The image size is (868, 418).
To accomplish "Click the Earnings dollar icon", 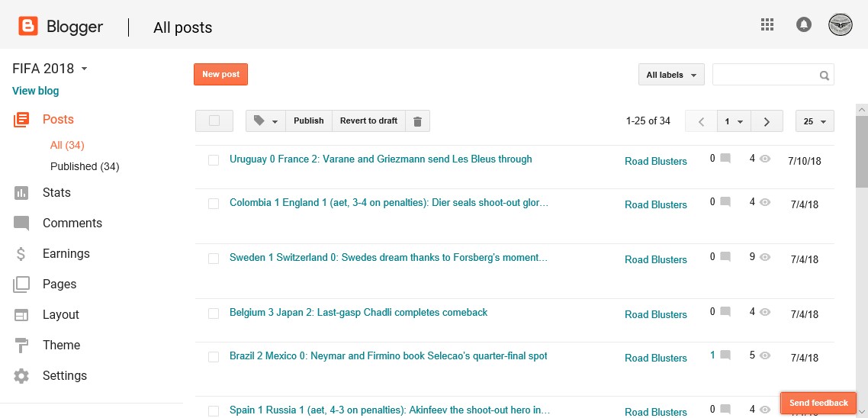I will (x=21, y=253).
